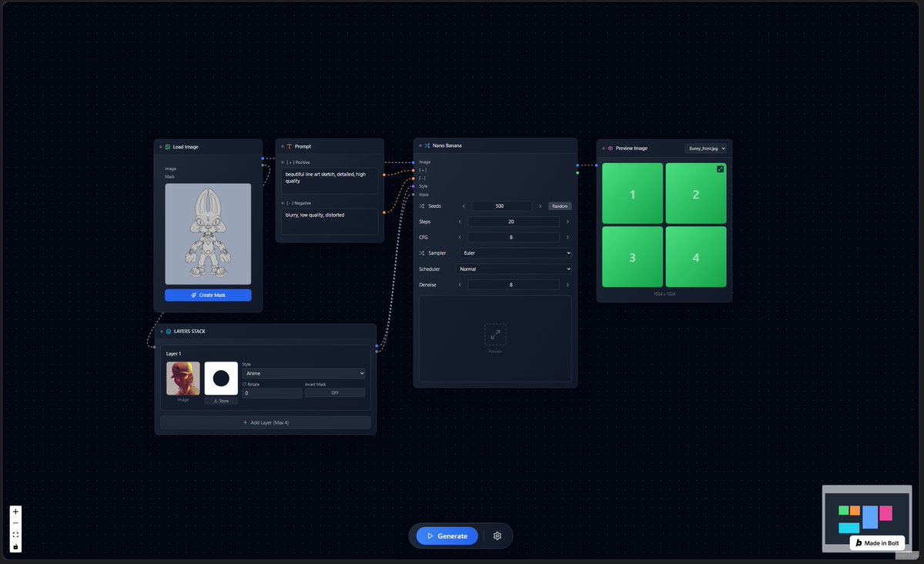
Task: Toggle the LAYERS STACK node status dot
Action: [x=162, y=331]
